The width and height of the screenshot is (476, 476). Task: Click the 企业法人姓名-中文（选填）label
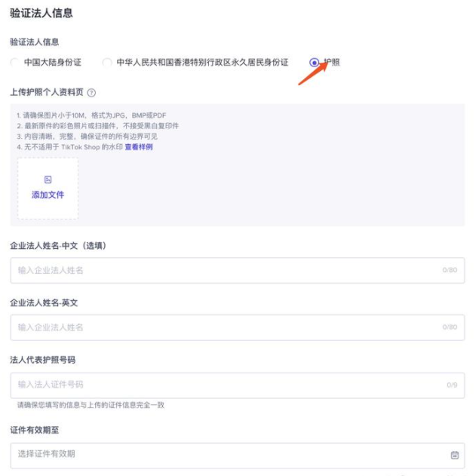tap(58, 246)
